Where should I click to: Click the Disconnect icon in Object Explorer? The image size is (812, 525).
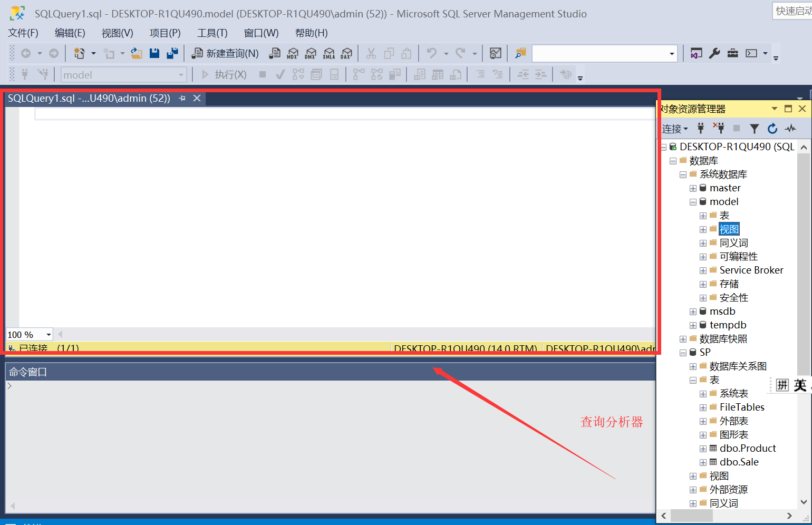pyautogui.click(x=719, y=128)
